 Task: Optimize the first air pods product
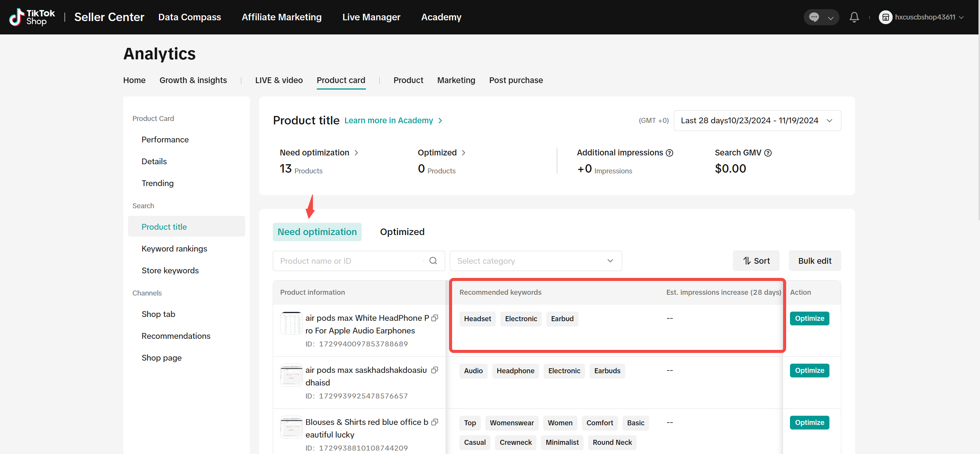(x=809, y=318)
